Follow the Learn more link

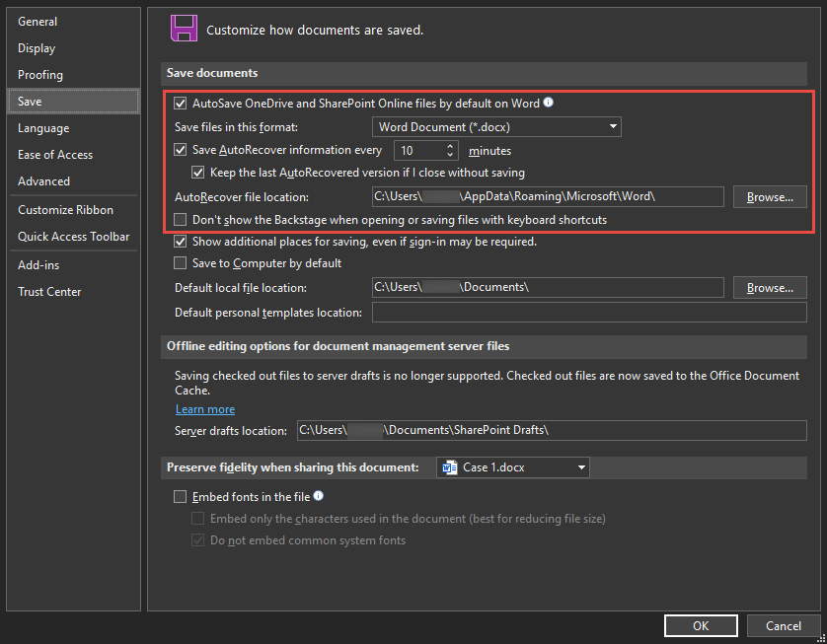coord(205,409)
